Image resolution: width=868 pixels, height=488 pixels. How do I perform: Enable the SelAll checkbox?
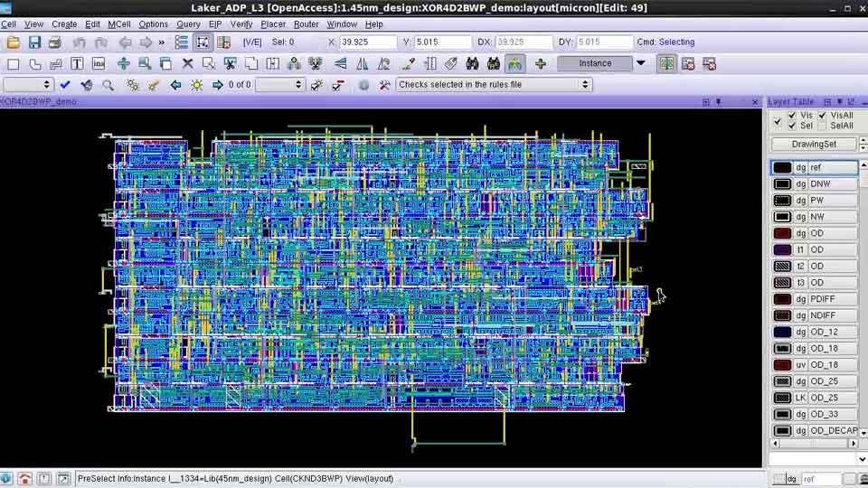(822, 126)
